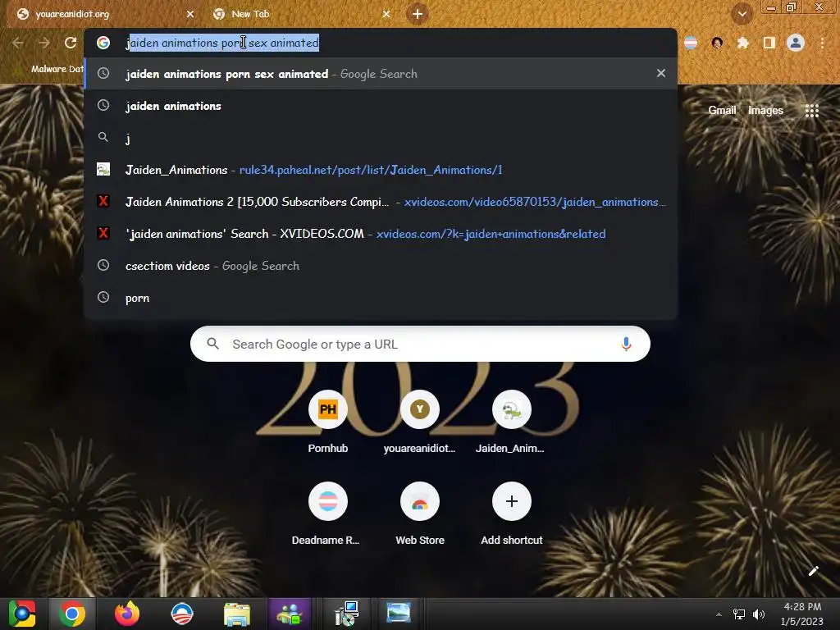Click the clock icon beside 'csectiom videos'

[x=103, y=266]
